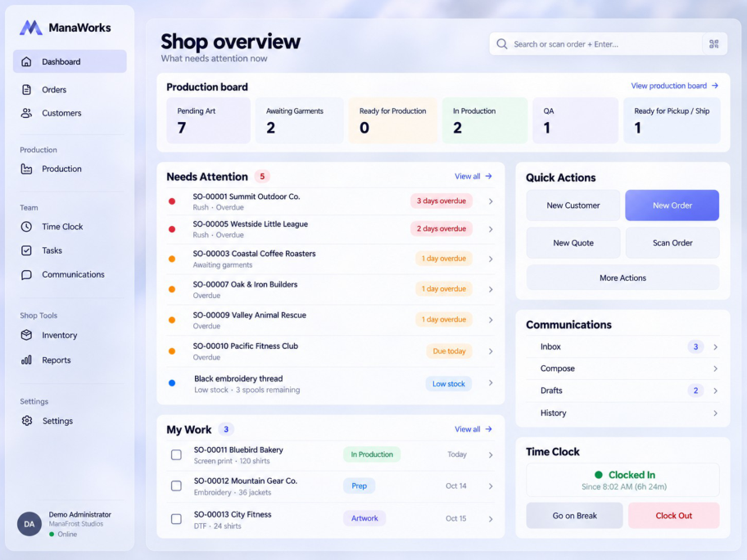Click the Tasks checkmark icon

(x=27, y=251)
